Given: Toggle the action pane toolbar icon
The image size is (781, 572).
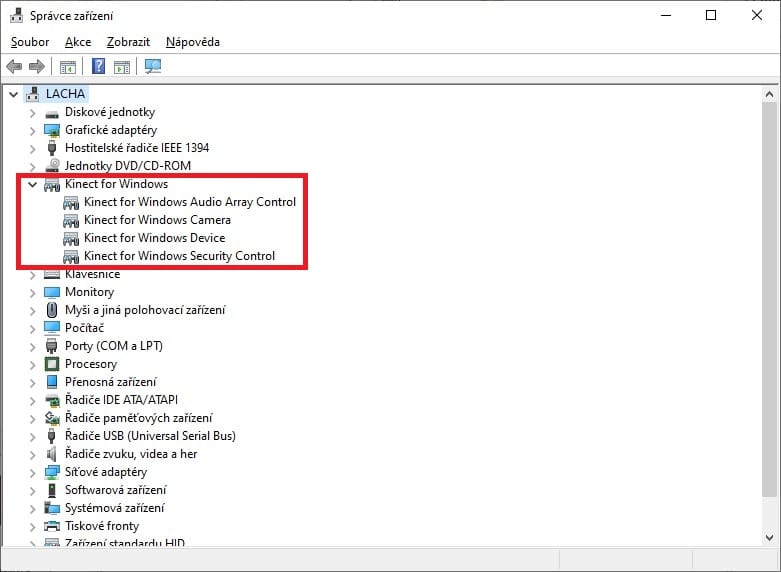Looking at the screenshot, I should (122, 66).
